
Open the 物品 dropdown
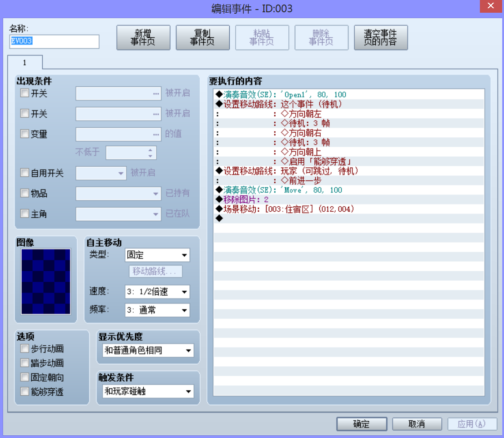point(118,194)
